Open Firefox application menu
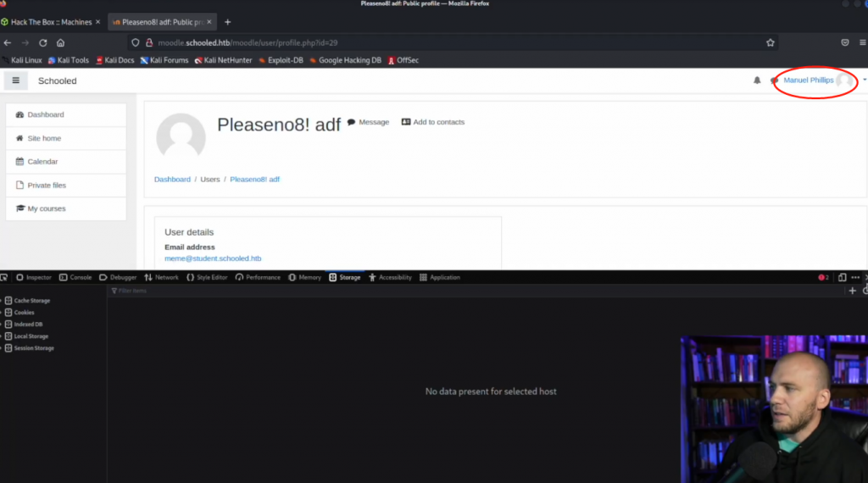Image resolution: width=868 pixels, height=483 pixels. (862, 42)
